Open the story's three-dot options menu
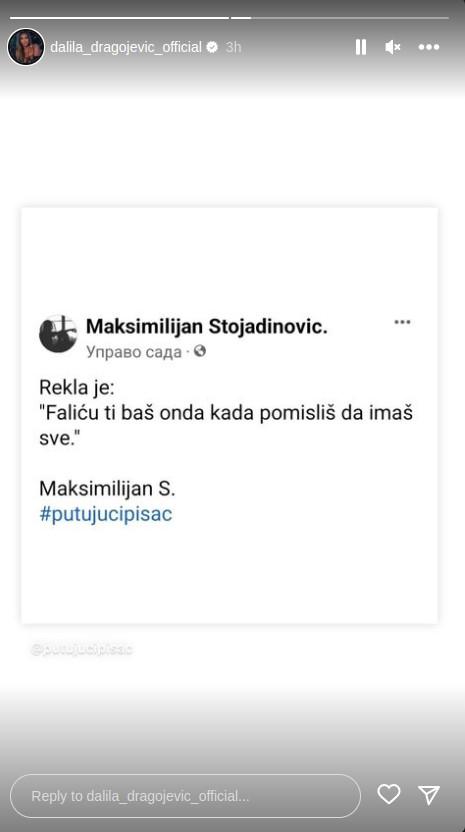This screenshot has width=465, height=832. [429, 47]
